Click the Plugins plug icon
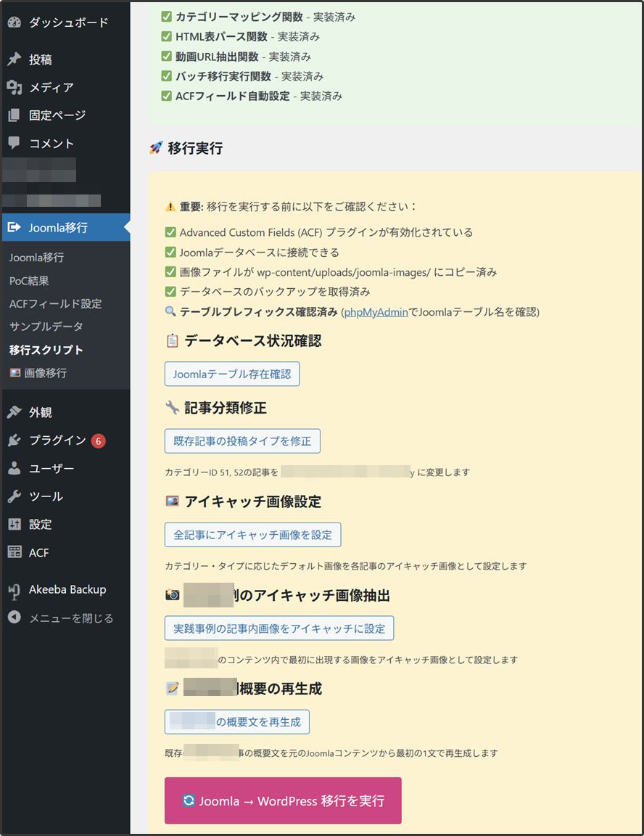This screenshot has width=644, height=836. 15,440
